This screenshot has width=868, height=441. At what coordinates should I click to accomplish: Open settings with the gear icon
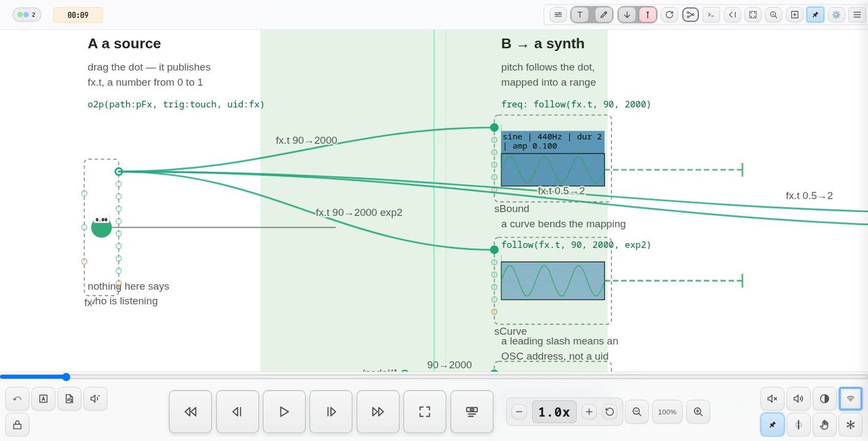836,15
